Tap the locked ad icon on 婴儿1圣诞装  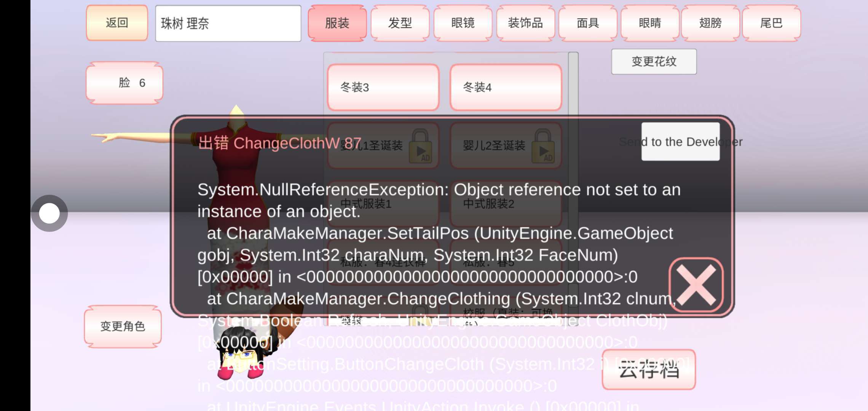click(420, 147)
